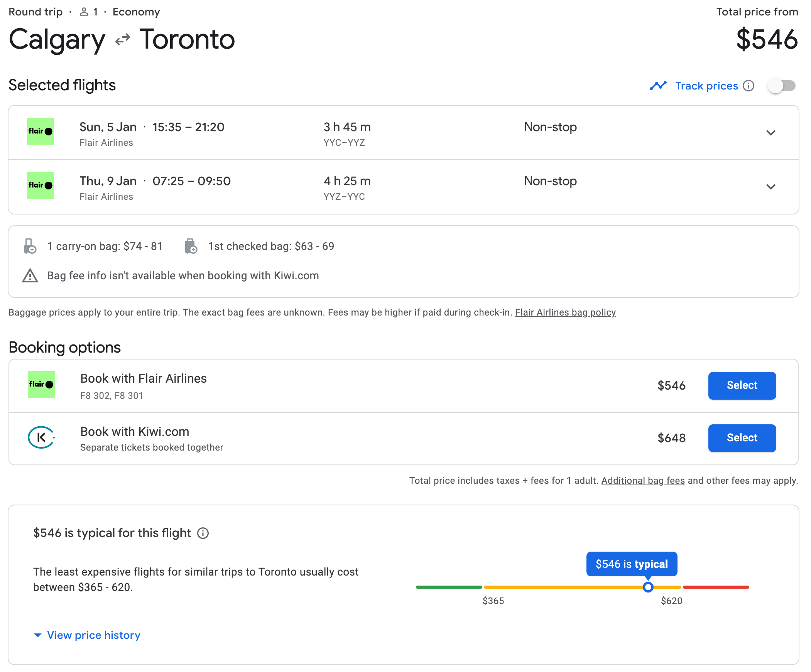Click the $365 label under the price bar

click(493, 601)
